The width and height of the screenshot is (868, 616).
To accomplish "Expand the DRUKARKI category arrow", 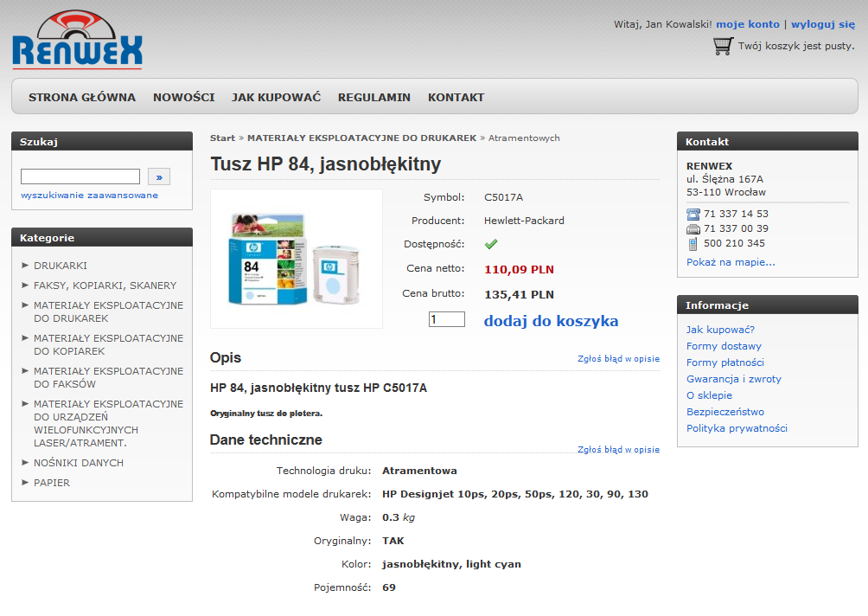I will click(x=25, y=266).
